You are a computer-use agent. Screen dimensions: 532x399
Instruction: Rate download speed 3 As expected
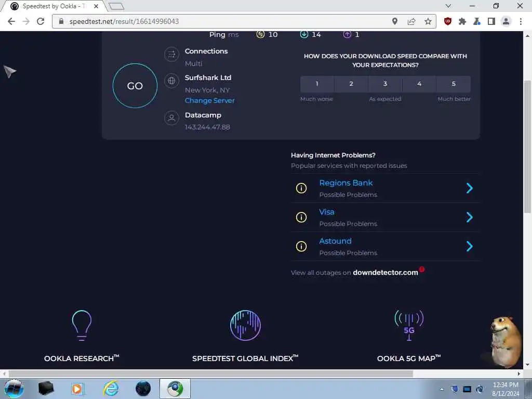385,84
